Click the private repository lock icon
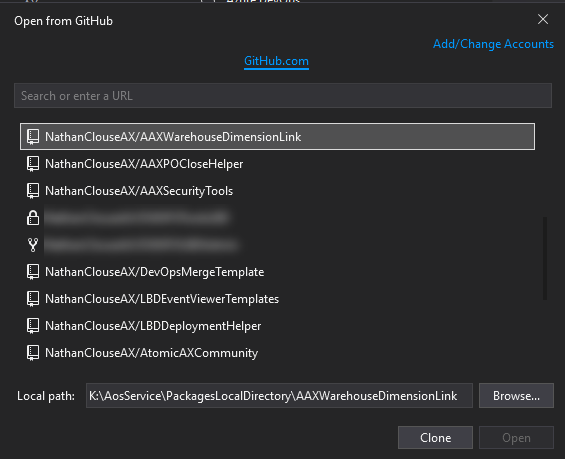565x459 pixels. [33, 218]
